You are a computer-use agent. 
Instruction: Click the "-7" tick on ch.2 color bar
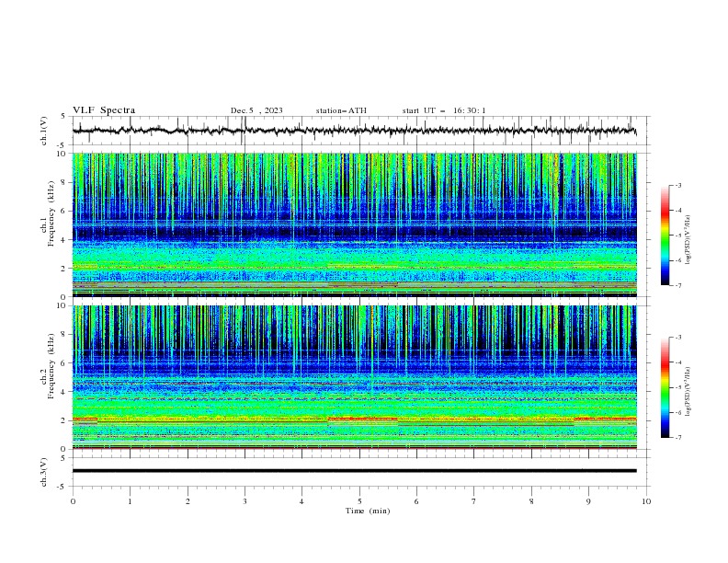pos(678,438)
